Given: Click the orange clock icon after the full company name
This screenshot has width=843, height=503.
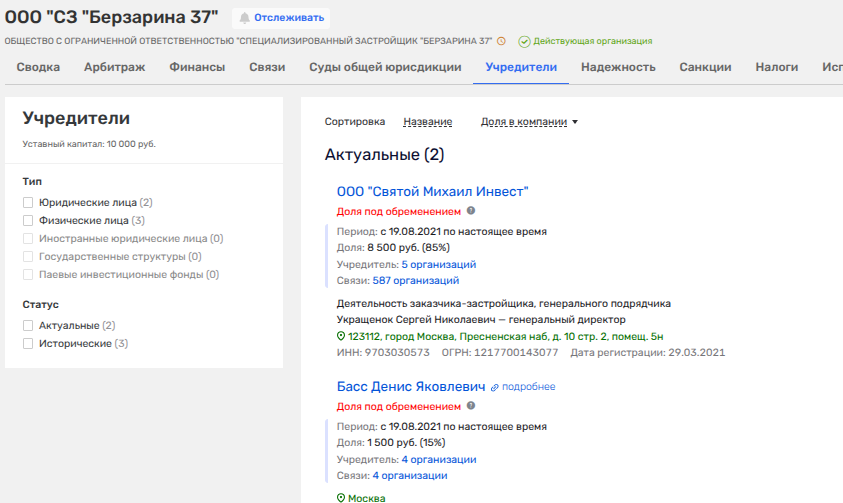Looking at the screenshot, I should click(501, 41).
